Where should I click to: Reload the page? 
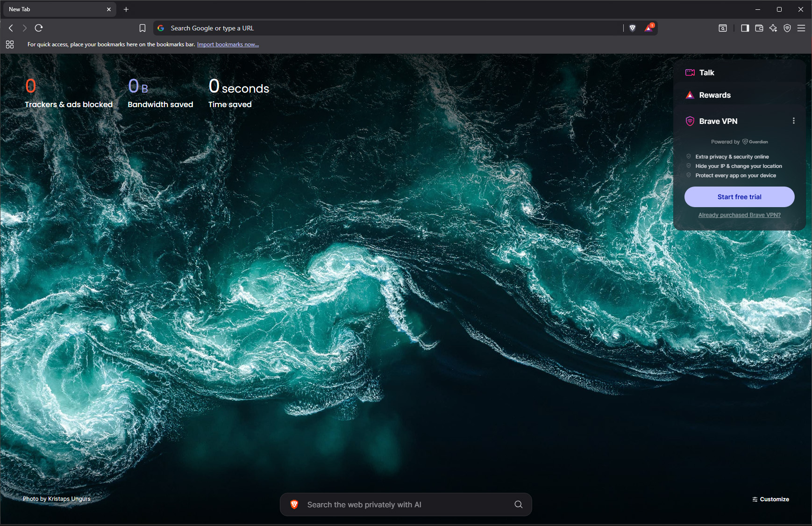[x=39, y=28]
